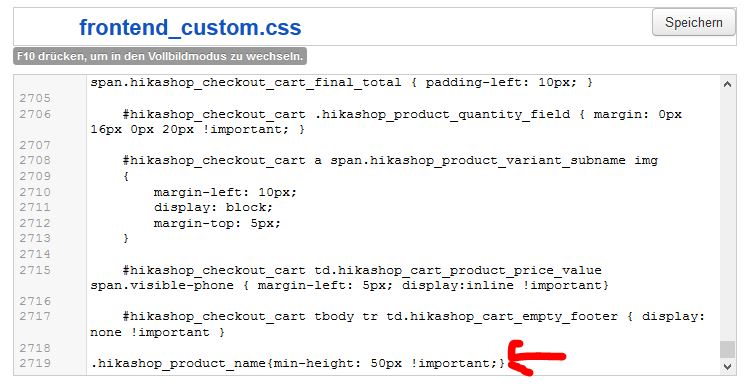The width and height of the screenshot is (756, 388).
Task: Click the scrollbar up arrow
Action: point(728,84)
